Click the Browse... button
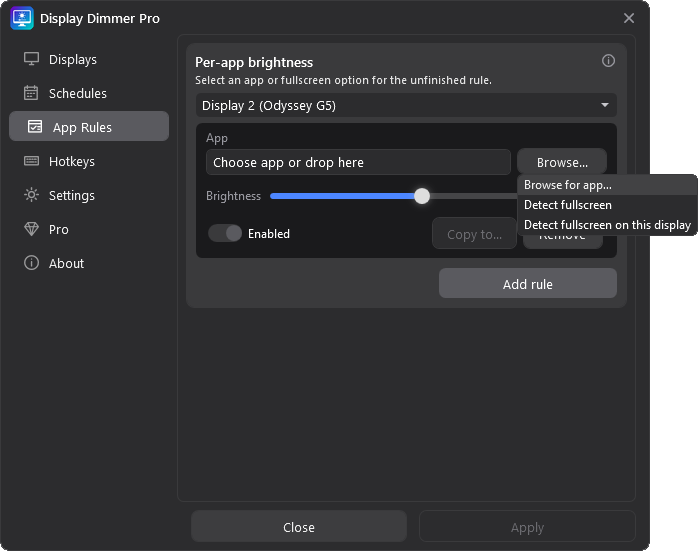 pos(562,162)
